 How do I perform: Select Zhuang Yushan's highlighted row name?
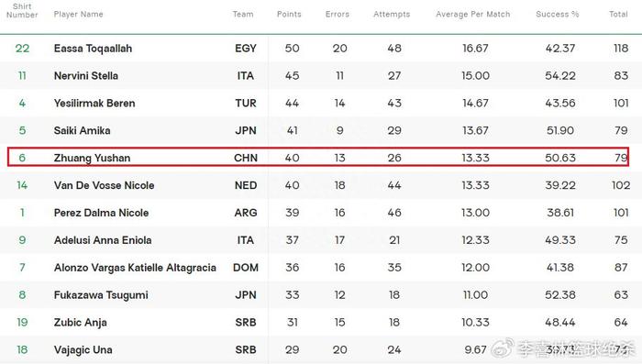point(92,158)
